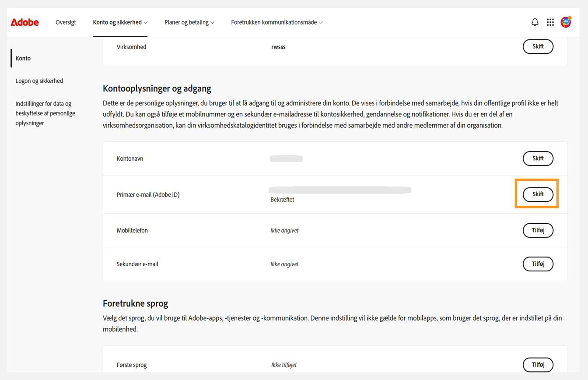The image size is (588, 380).
Task: Open the notifications bell
Action: click(x=535, y=22)
